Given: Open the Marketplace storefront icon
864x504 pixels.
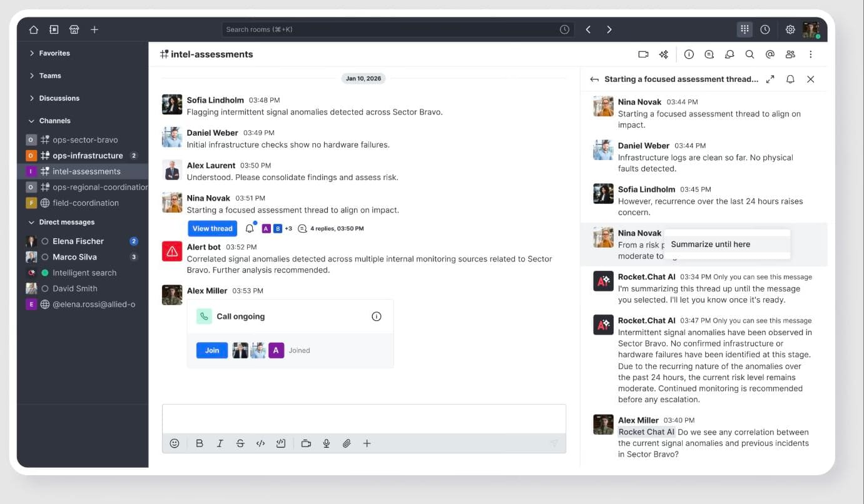Looking at the screenshot, I should point(74,29).
